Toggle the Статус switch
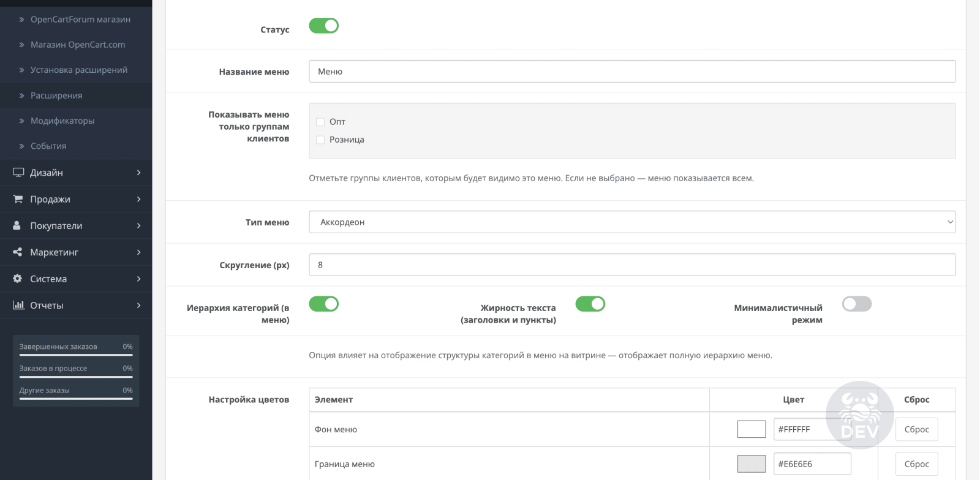The image size is (980, 480). (x=323, y=26)
